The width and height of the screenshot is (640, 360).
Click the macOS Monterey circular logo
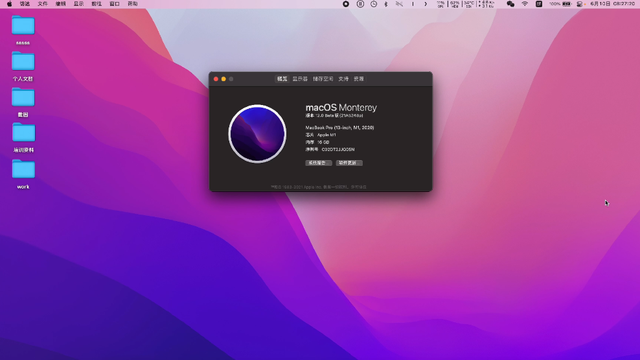pyautogui.click(x=257, y=134)
